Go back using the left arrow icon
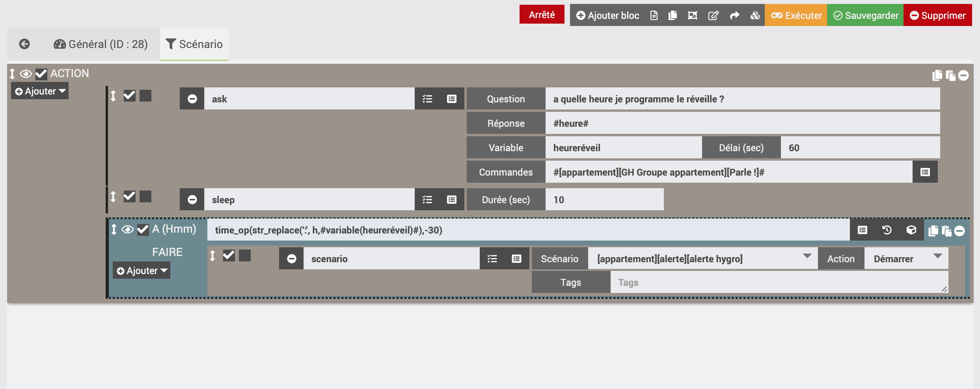The width and height of the screenshot is (980, 389). [24, 44]
